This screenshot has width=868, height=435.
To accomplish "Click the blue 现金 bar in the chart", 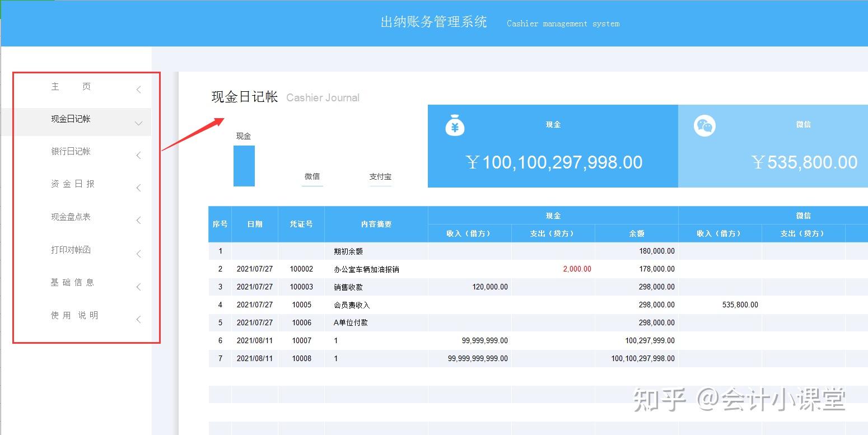I will point(244,166).
